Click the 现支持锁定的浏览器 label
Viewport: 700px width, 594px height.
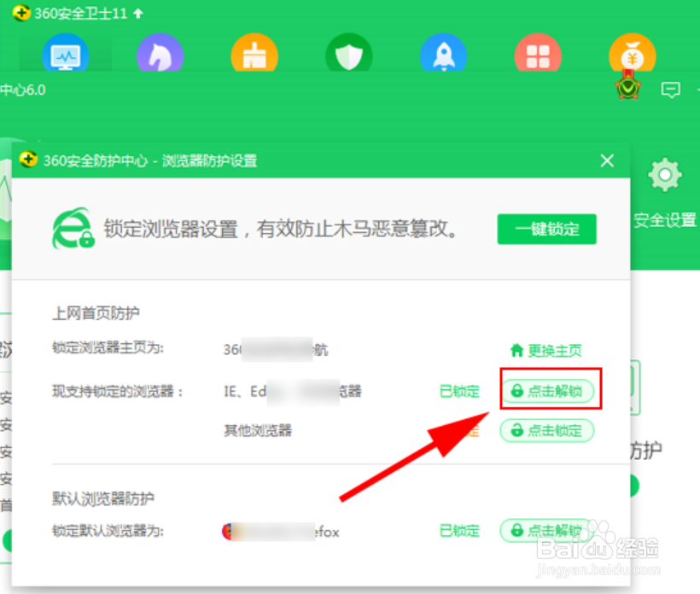(x=118, y=392)
